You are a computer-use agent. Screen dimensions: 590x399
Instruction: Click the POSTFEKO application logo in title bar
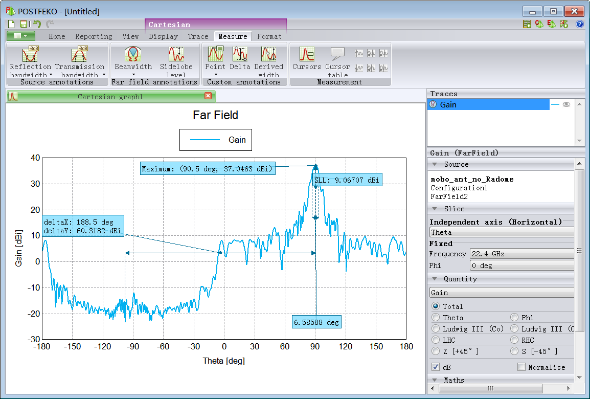point(11,11)
